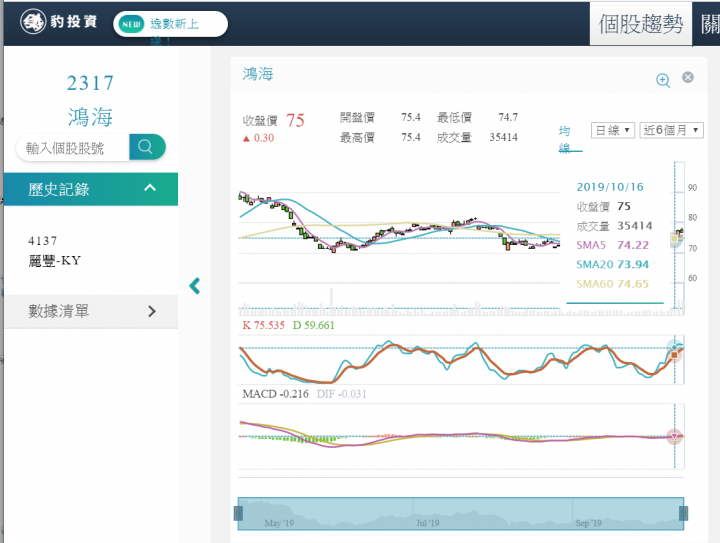The image size is (720, 543).
Task: Close the 鴻海 chart panel
Action: (x=687, y=77)
